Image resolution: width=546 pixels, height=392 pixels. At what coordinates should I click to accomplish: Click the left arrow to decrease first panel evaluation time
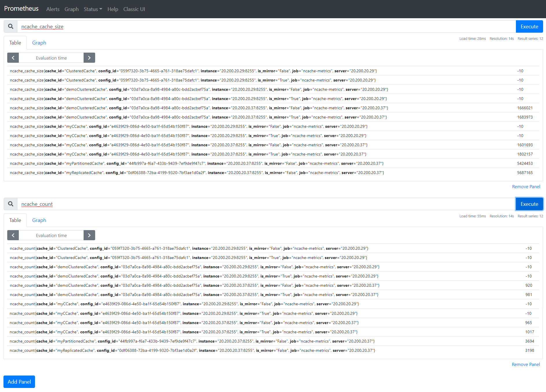13,58
